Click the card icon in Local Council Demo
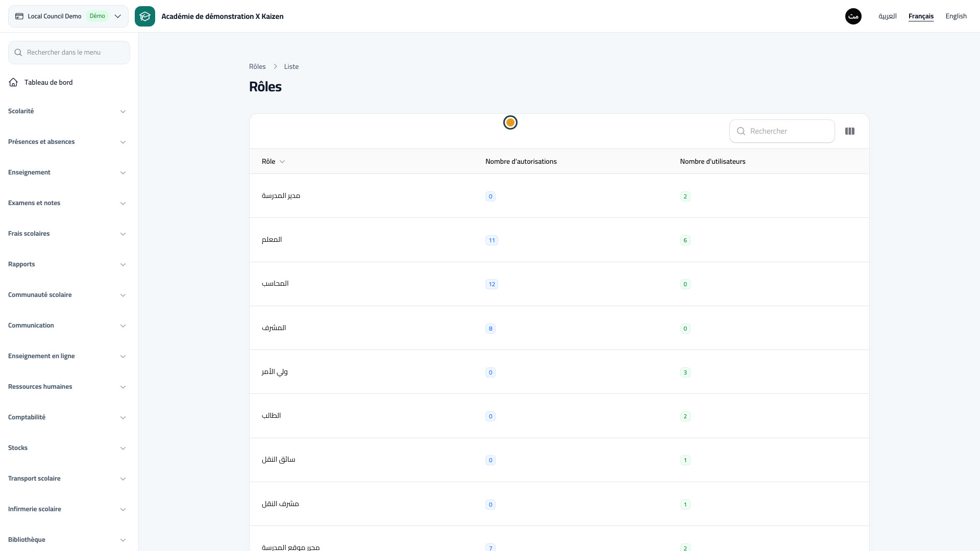 (19, 16)
